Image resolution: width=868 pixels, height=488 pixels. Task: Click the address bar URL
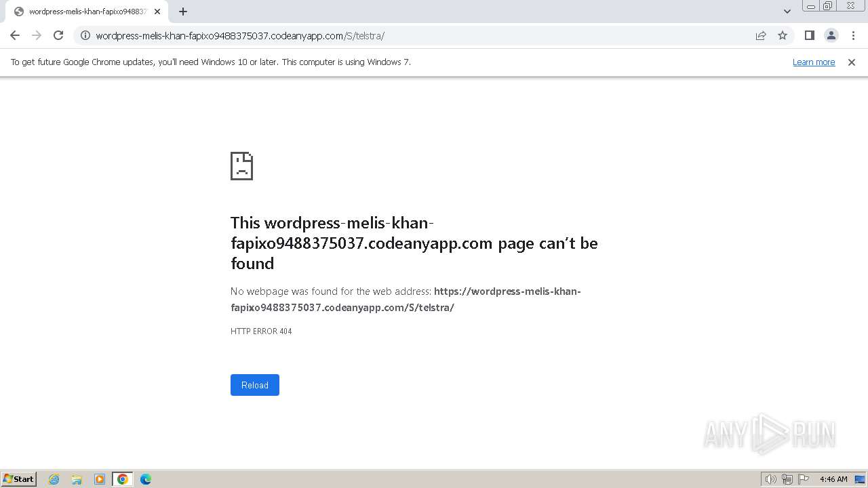[x=240, y=36]
